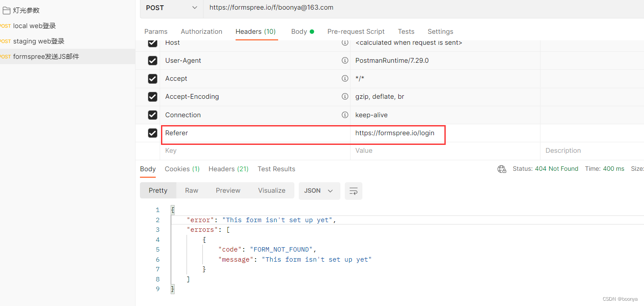
Task: Open the Tests tab
Action: tap(406, 32)
